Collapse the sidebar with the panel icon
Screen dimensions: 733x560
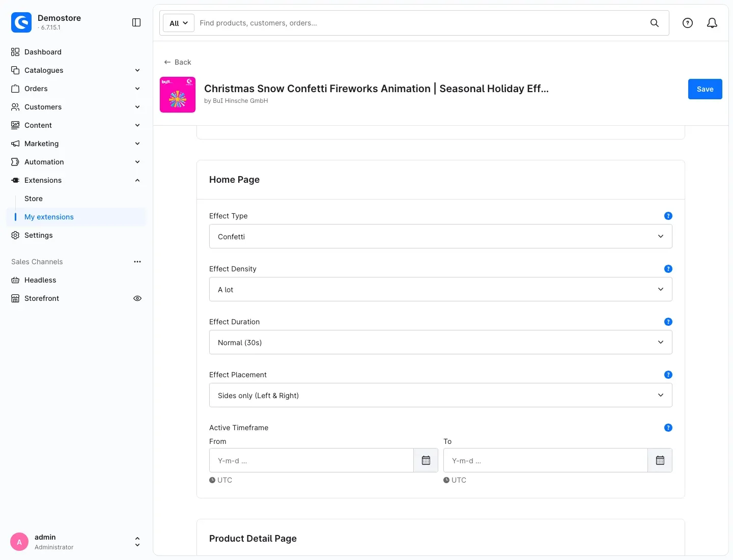point(136,22)
